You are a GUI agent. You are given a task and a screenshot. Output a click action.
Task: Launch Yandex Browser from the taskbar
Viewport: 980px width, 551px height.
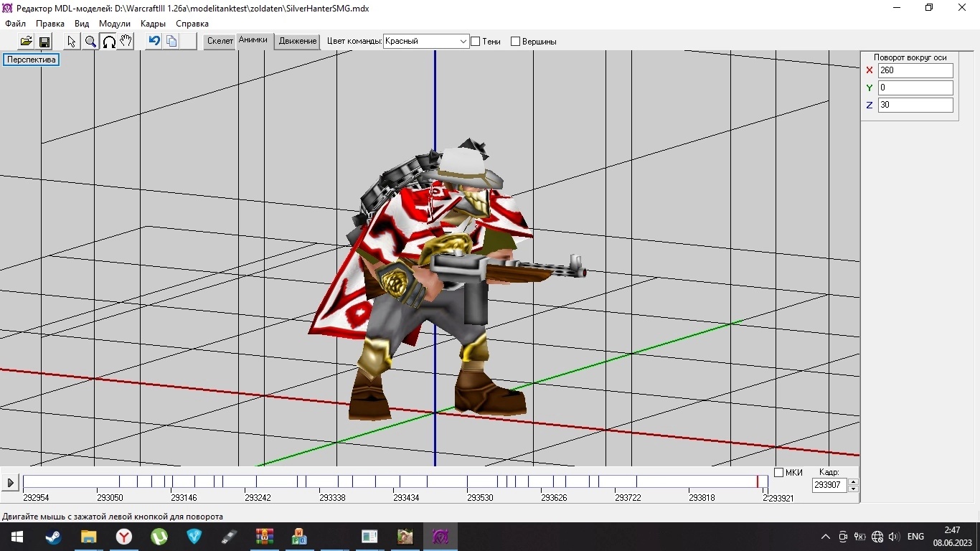click(124, 537)
